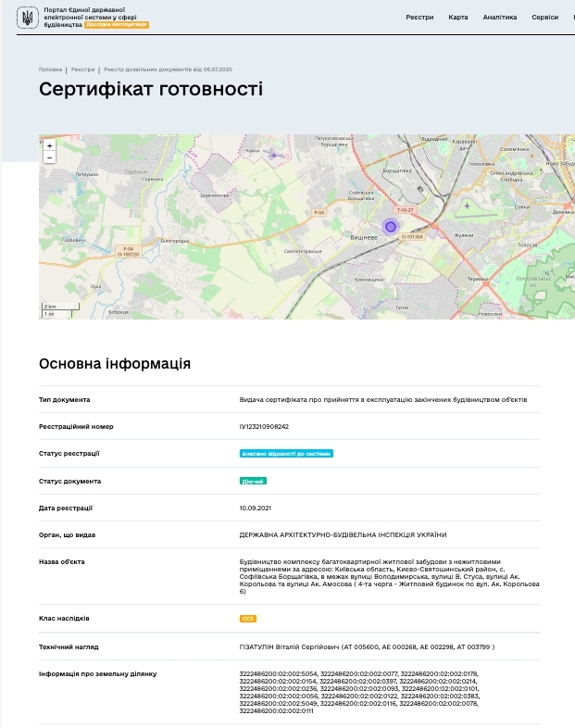
Task: Click the 'Орган, що видав' row label
Action: 68,535
